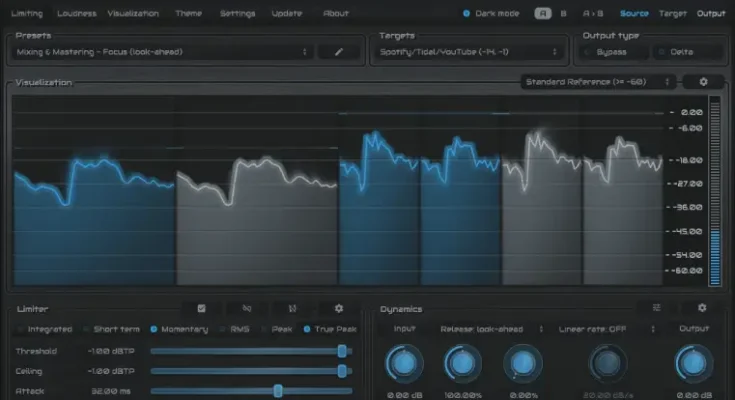The image size is (735, 400).
Task: Click the icon left of Limiter gear
Action: pyautogui.click(x=293, y=309)
